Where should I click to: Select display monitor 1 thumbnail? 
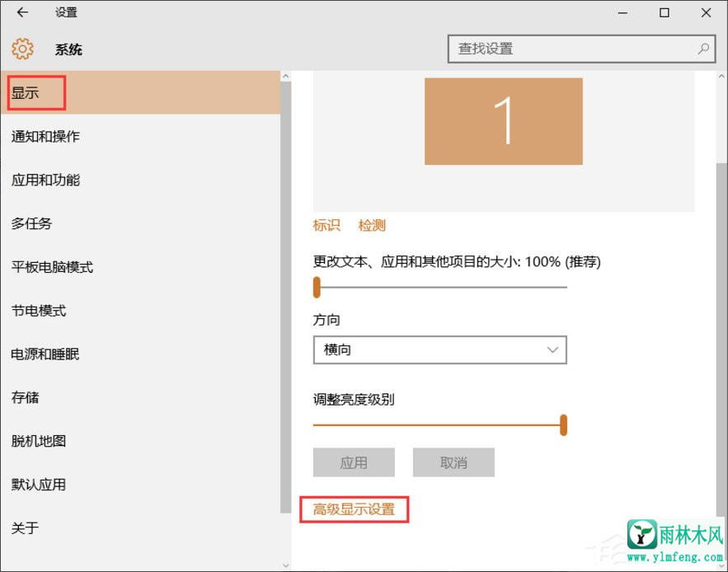point(503,121)
